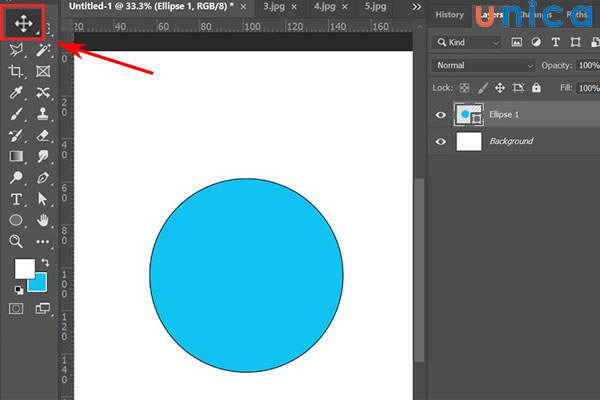This screenshot has width=600, height=400.
Task: Choose the Gradient tool
Action: point(16,157)
